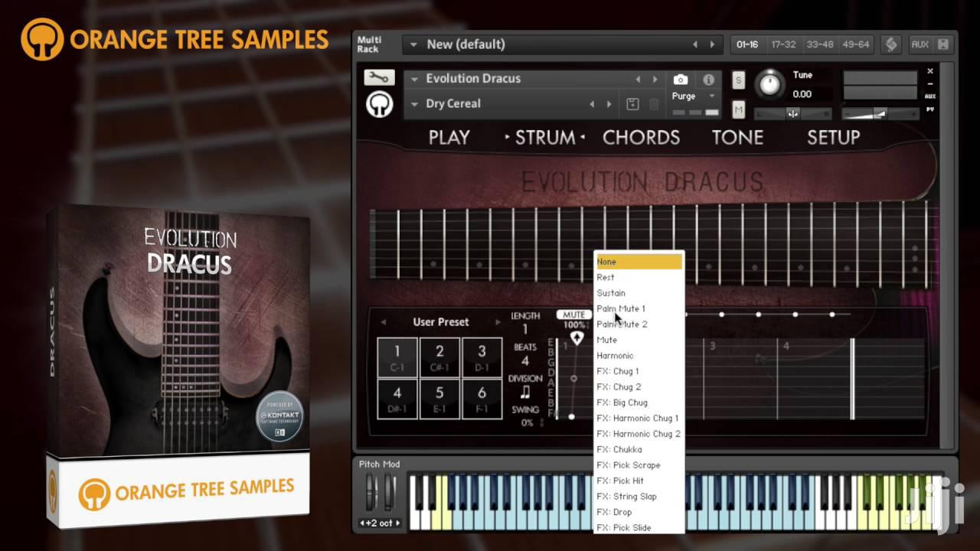Screen dimensions: 980x551
Task: Delete snapshot with the trash icon
Action: pos(654,105)
